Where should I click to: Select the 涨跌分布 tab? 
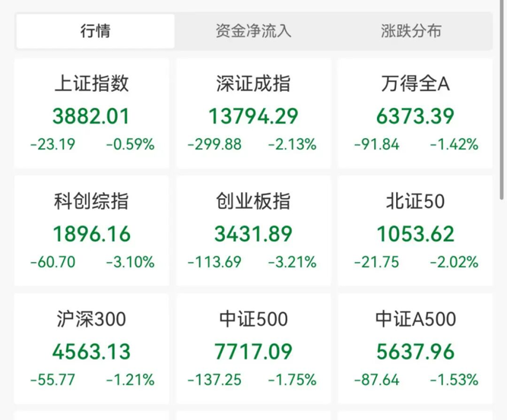pyautogui.click(x=411, y=31)
